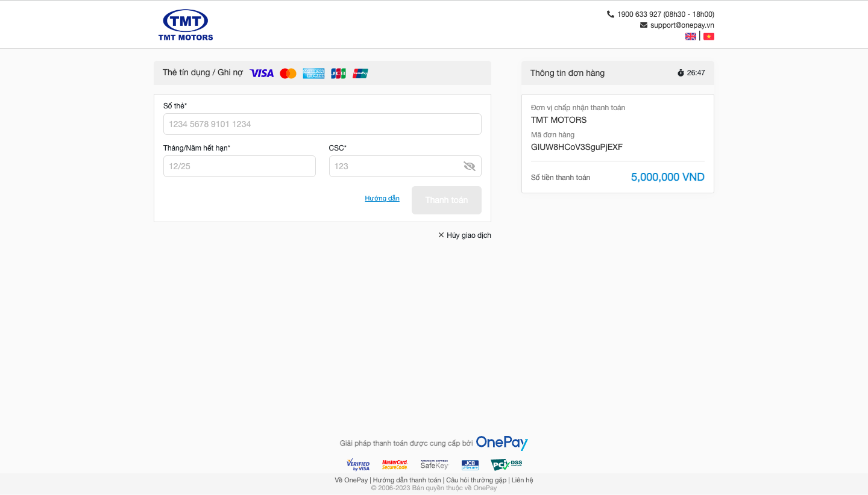Click the Thông tin đơn hàng heading
868x495 pixels.
[567, 73]
